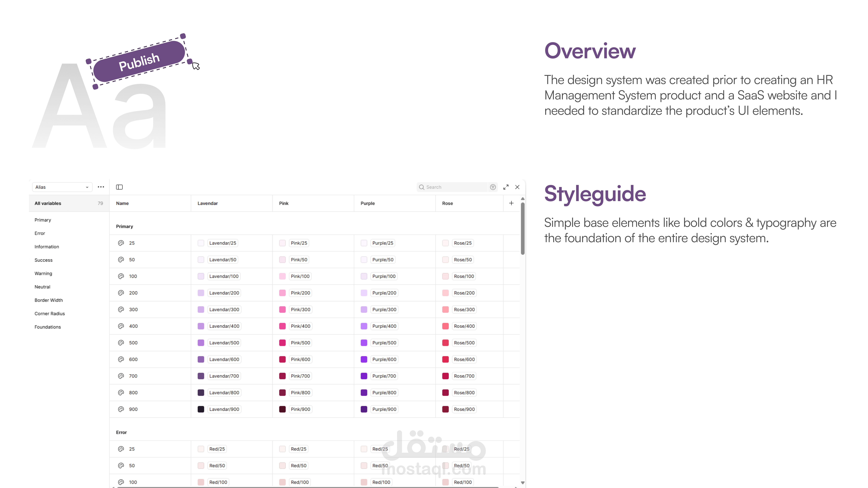Click the Purple/600 color swatch

tap(364, 359)
